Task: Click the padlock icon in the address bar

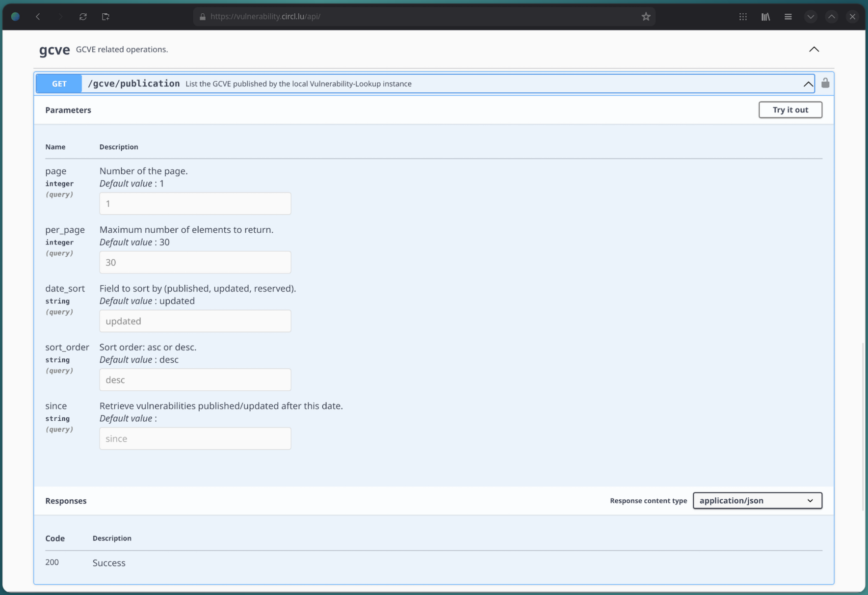Action: click(202, 16)
